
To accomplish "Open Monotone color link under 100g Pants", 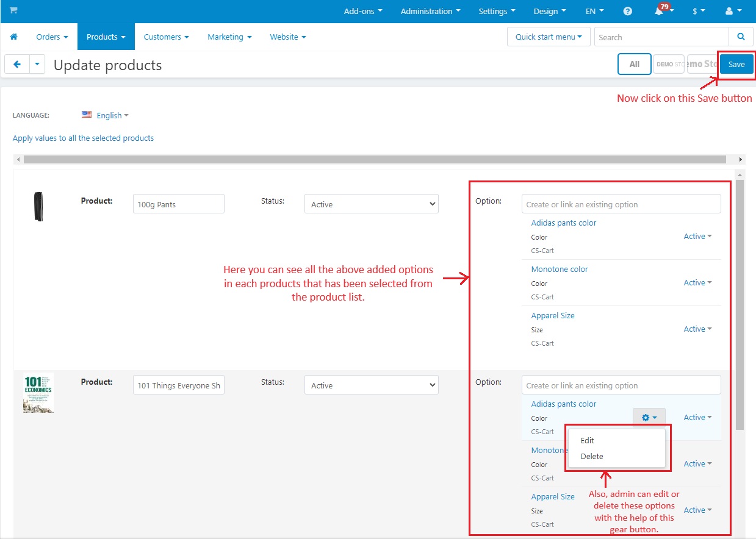I will point(560,269).
